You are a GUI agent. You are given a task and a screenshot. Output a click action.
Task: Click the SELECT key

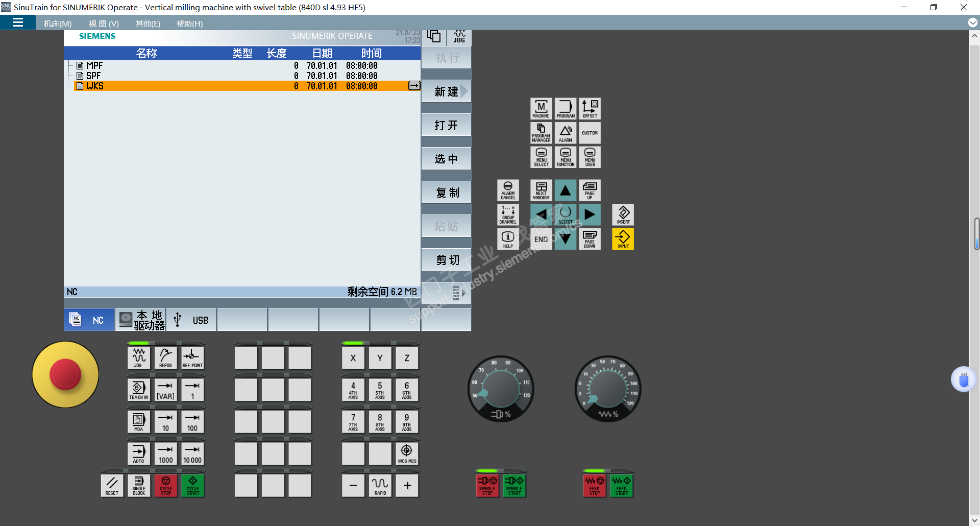point(566,214)
